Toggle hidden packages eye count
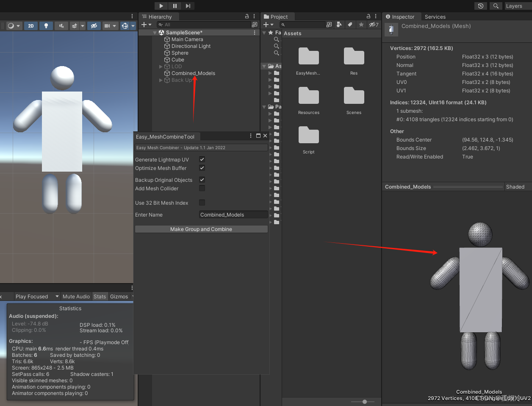 point(374,25)
